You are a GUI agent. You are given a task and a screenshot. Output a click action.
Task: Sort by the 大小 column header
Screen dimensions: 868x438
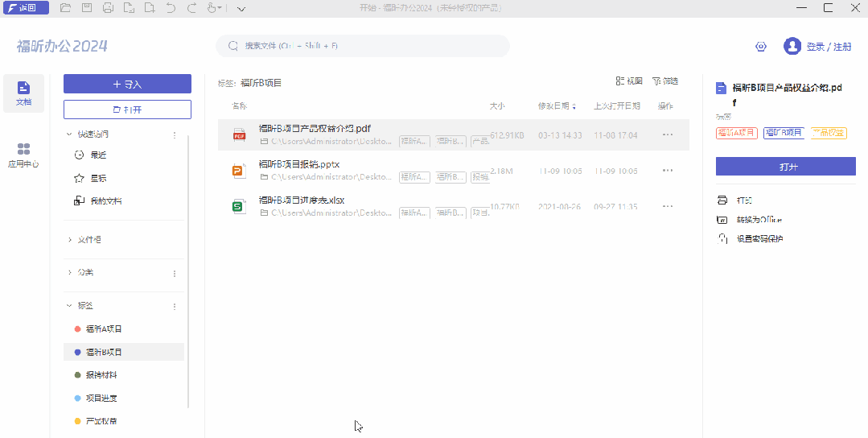tap(497, 105)
